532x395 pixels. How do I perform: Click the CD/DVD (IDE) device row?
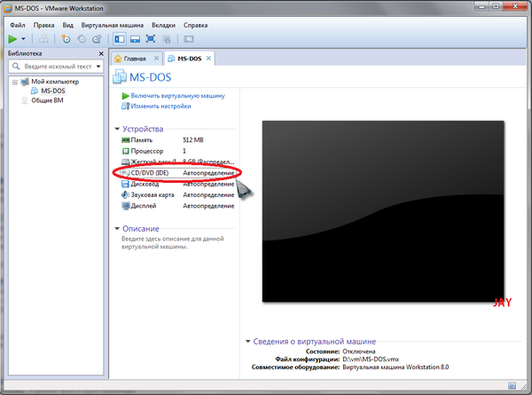(177, 173)
